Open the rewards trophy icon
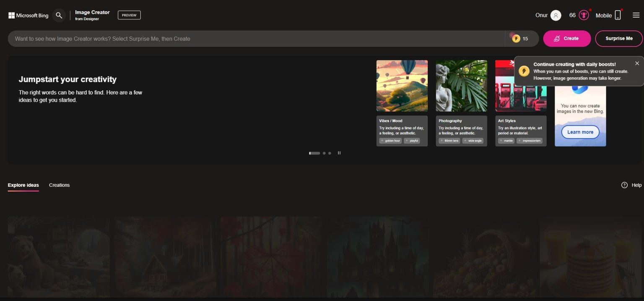The width and height of the screenshot is (644, 301). coord(584,16)
